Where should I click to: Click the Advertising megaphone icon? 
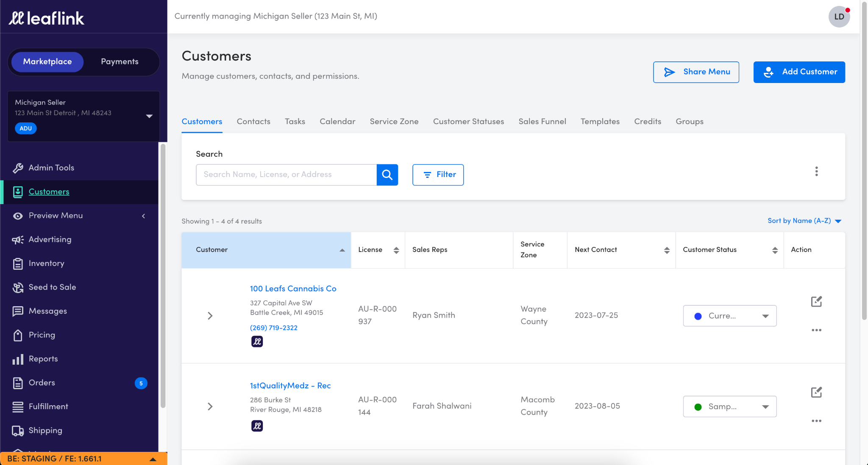(18, 240)
